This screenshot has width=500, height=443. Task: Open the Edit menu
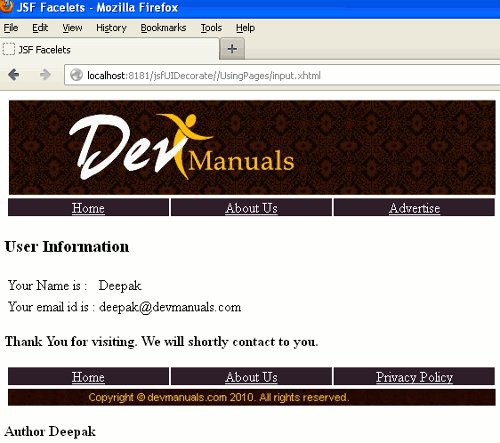(x=40, y=28)
